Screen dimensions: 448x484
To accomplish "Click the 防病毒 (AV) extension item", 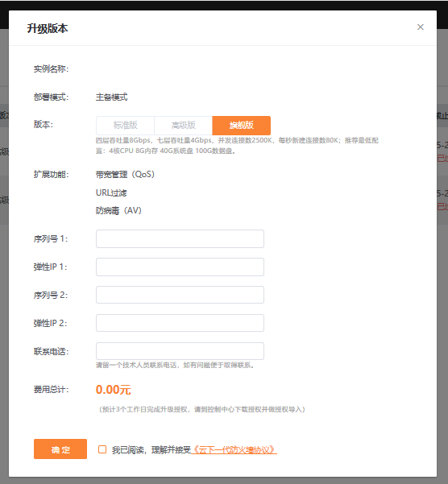I will click(x=118, y=210).
